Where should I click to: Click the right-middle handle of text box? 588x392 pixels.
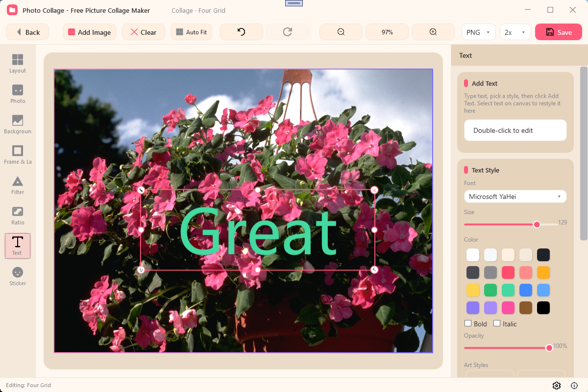[374, 230]
